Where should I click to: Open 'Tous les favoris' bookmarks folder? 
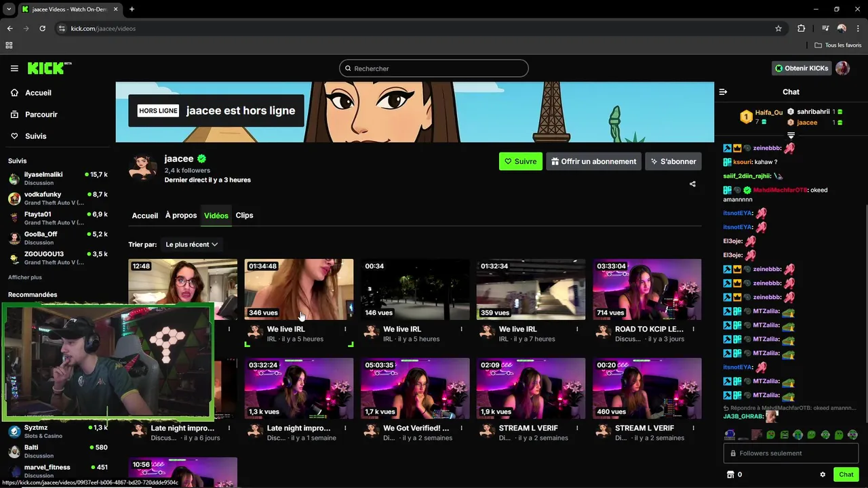click(x=838, y=45)
